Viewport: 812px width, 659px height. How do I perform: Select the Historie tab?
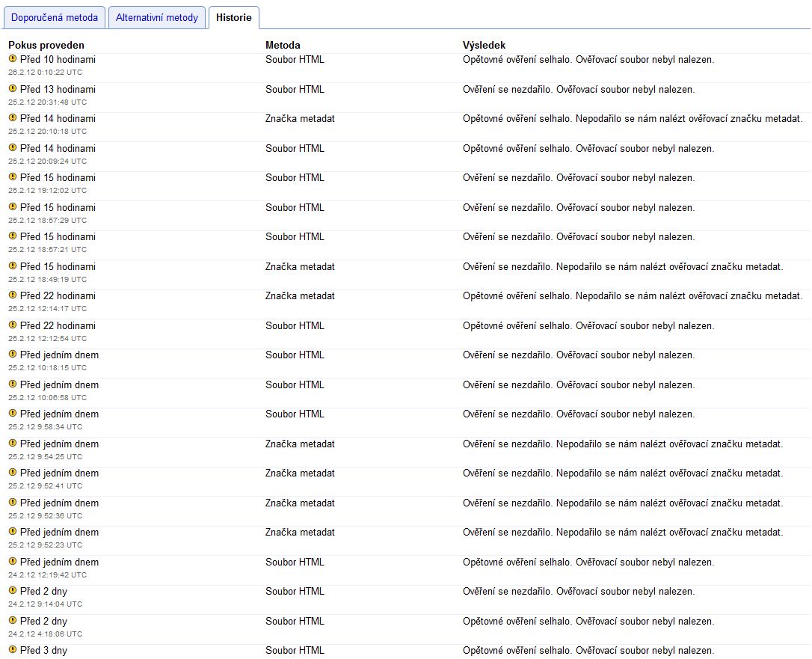coord(233,17)
